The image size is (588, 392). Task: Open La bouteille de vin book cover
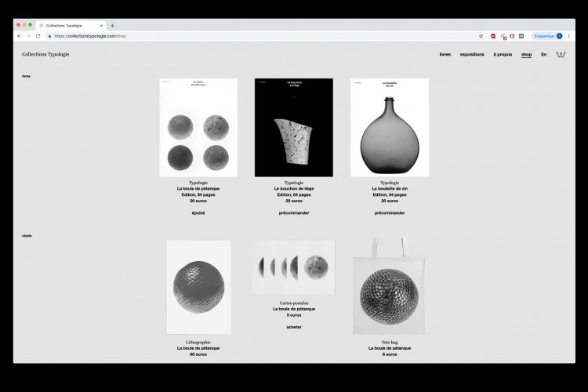[390, 128]
